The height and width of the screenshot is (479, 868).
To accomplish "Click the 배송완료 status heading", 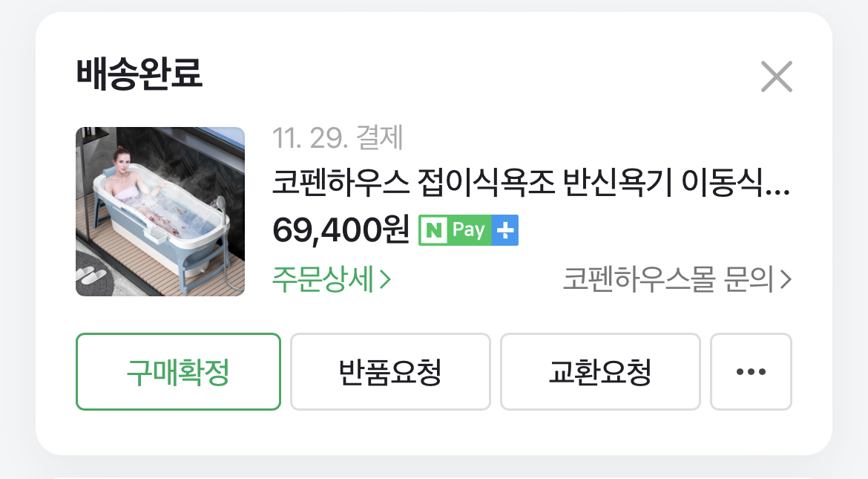I will [139, 74].
